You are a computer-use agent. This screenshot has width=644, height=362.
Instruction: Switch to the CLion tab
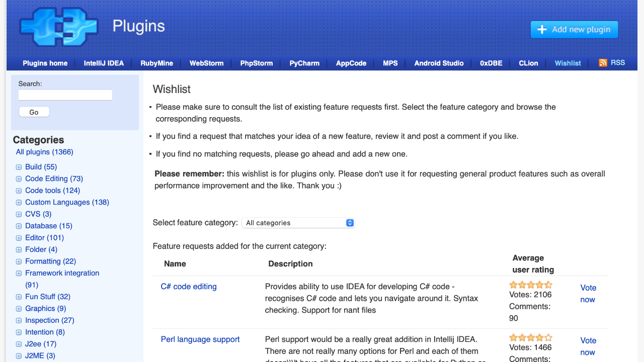[x=528, y=63]
